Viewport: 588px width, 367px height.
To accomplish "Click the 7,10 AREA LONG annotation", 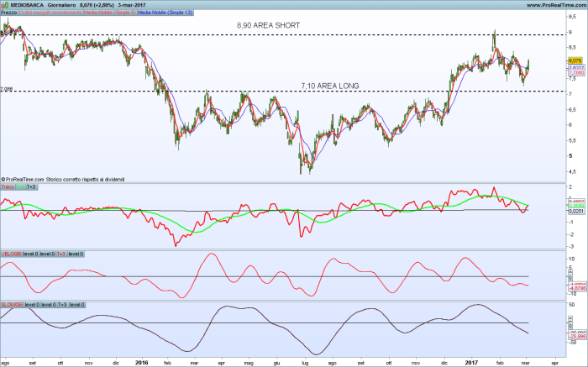I will pyautogui.click(x=335, y=86).
